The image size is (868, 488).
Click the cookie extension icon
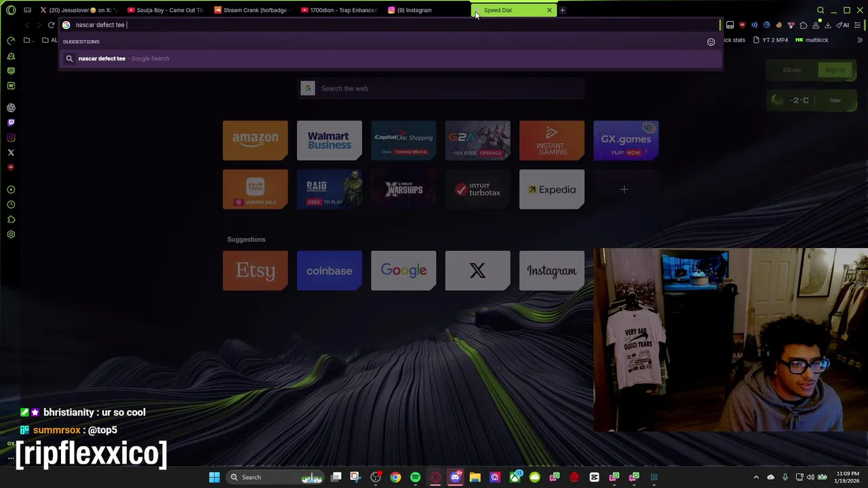pos(779,25)
